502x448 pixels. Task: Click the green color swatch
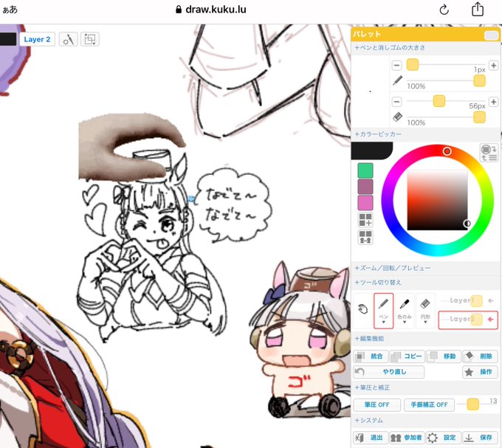(x=365, y=170)
